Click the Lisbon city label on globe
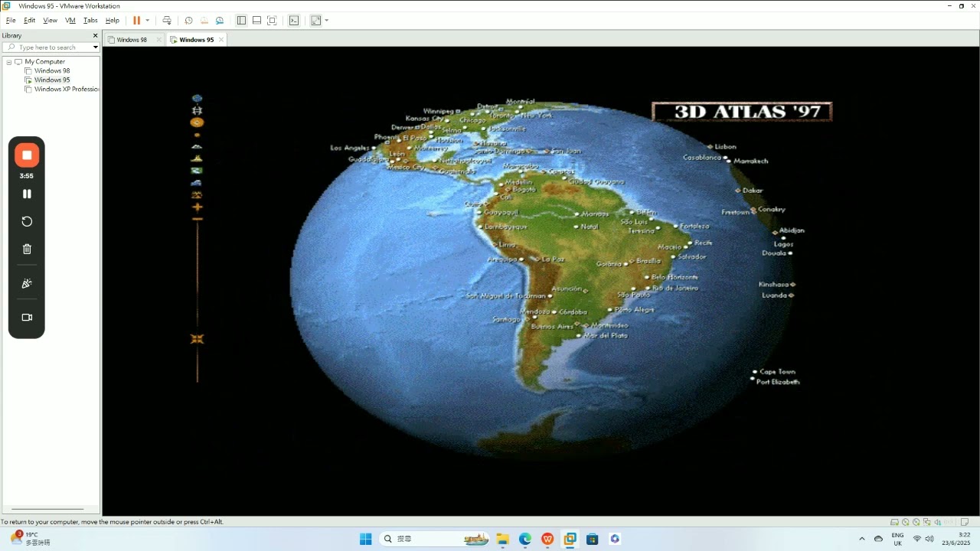This screenshot has width=980, height=551. (725, 147)
